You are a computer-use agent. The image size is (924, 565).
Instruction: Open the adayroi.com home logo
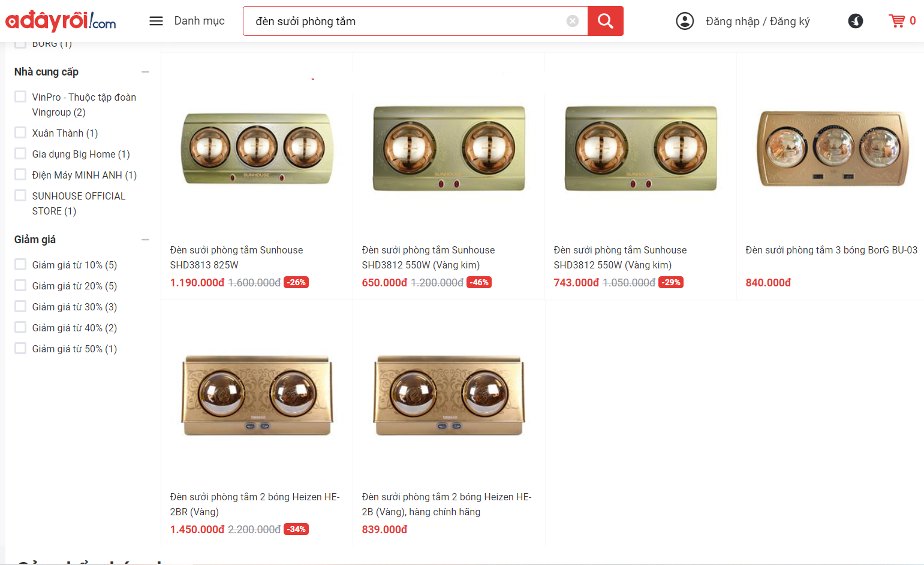(61, 21)
